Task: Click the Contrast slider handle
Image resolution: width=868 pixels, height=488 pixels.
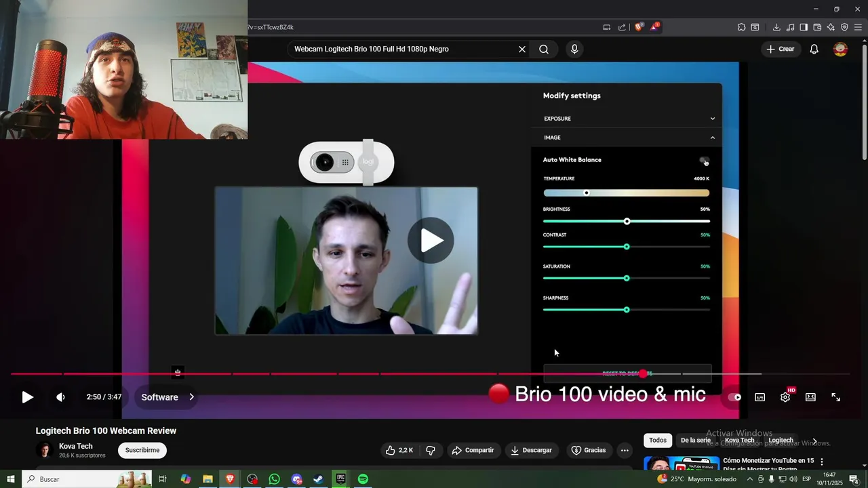Action: tap(627, 247)
